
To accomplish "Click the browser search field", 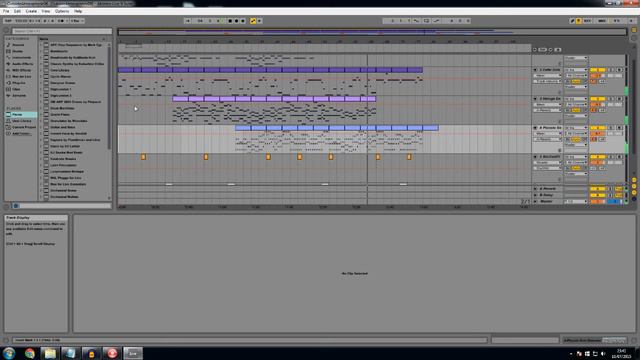I will (x=61, y=31).
